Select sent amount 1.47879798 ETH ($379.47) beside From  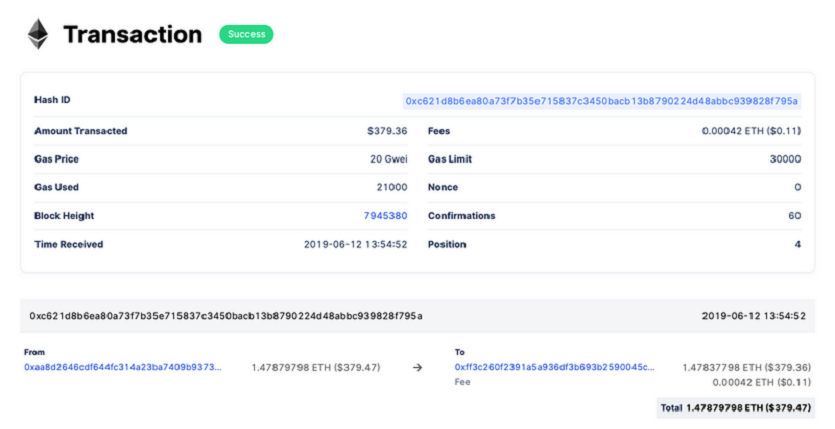point(316,367)
